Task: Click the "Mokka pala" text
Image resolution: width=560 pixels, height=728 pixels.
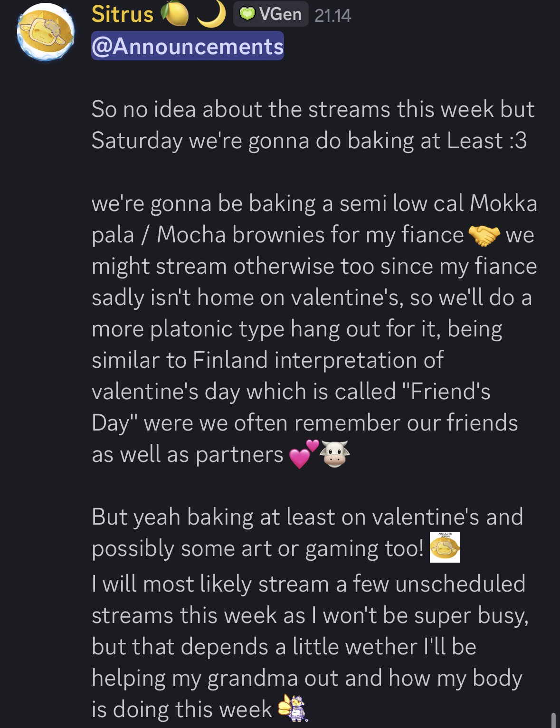Action: coord(503,204)
